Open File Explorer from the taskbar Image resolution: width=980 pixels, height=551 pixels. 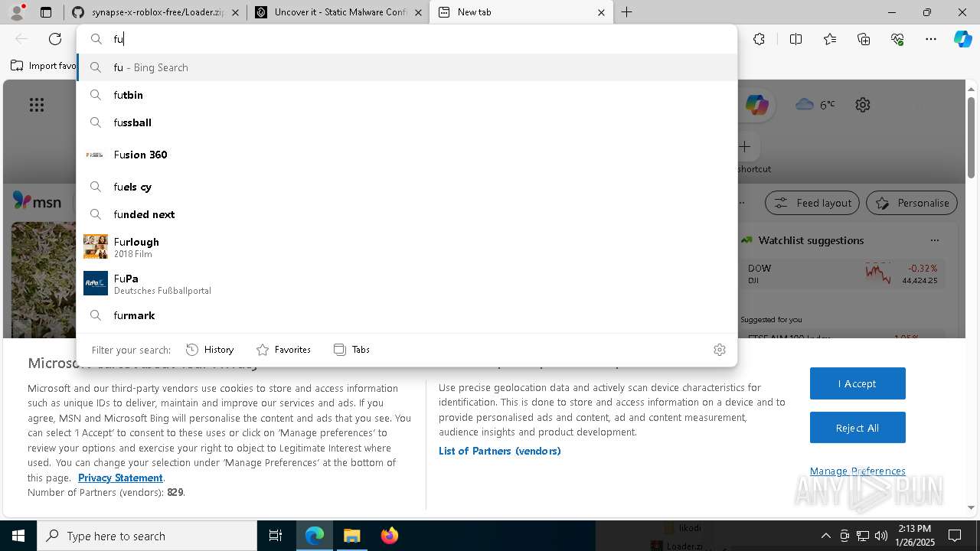click(351, 536)
